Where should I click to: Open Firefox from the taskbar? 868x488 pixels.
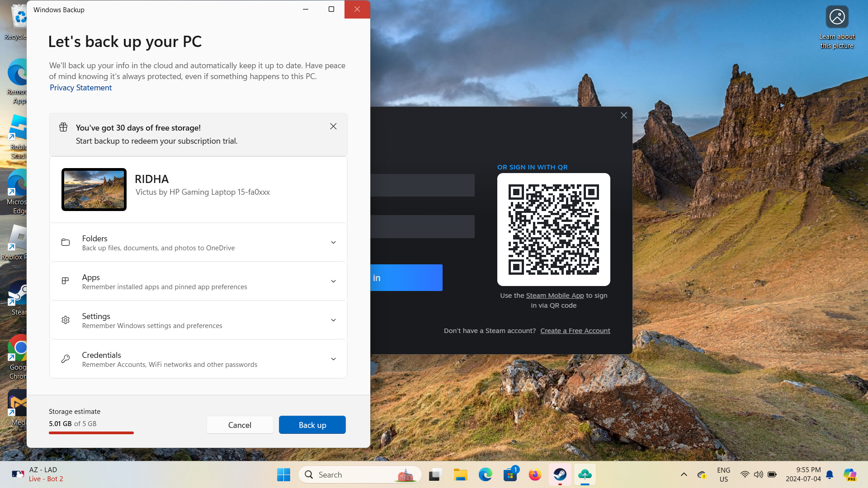click(535, 475)
